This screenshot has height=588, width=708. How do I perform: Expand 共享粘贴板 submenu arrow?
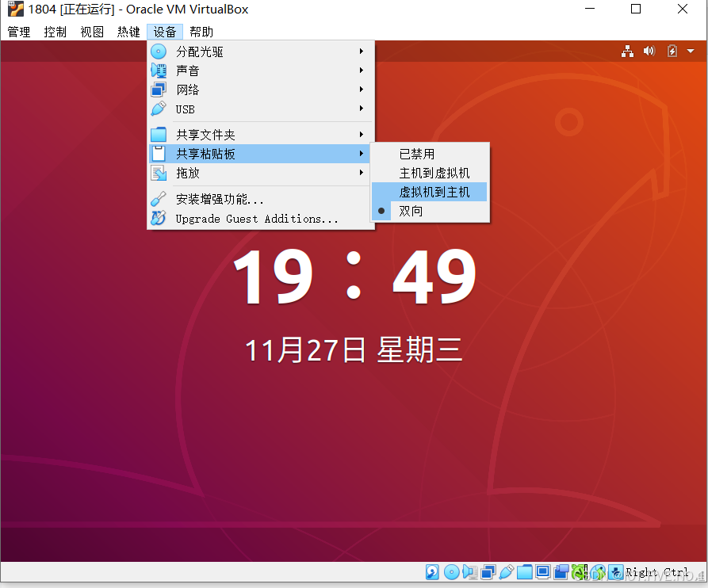(x=362, y=154)
